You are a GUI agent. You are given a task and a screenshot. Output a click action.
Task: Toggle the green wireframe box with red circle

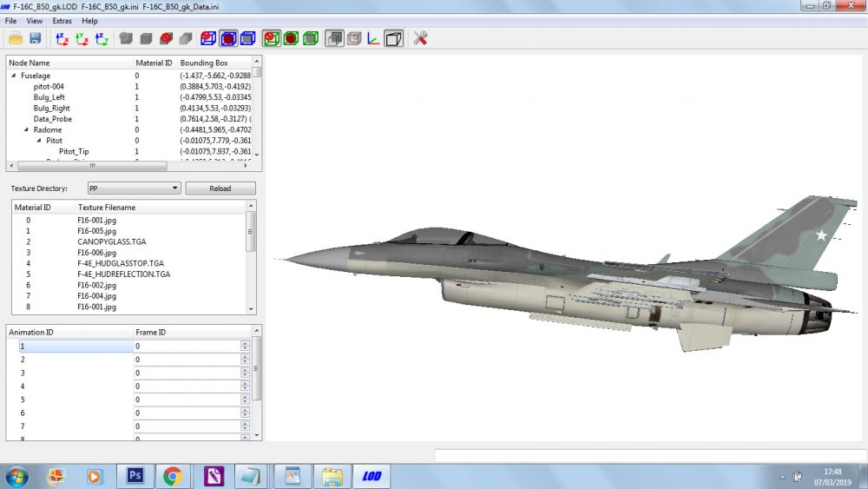[271, 38]
